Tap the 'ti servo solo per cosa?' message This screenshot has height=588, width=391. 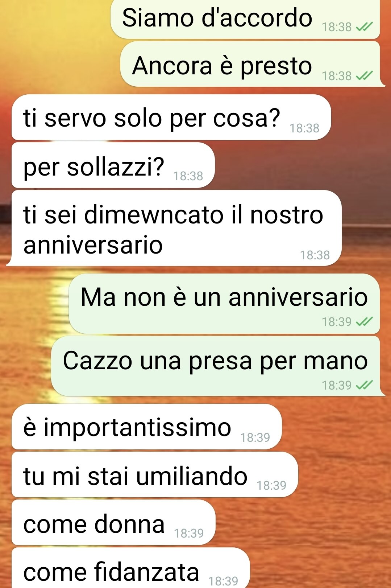coord(171,117)
